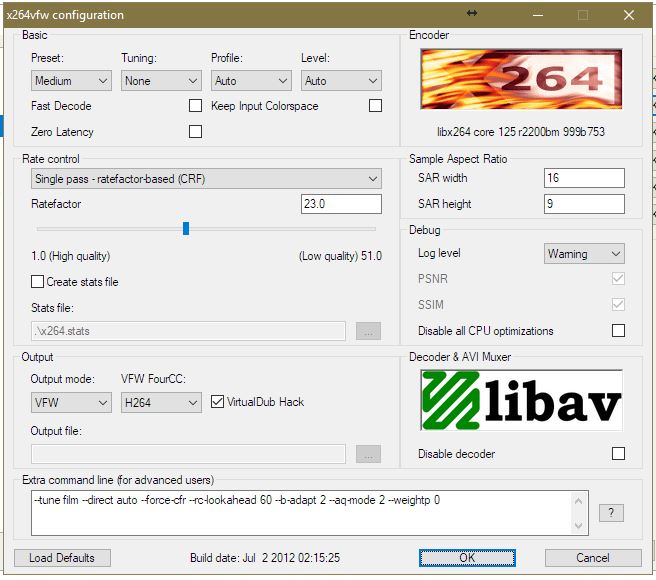The width and height of the screenshot is (656, 580).
Task: Click the PSNR checkbox
Action: click(x=618, y=278)
